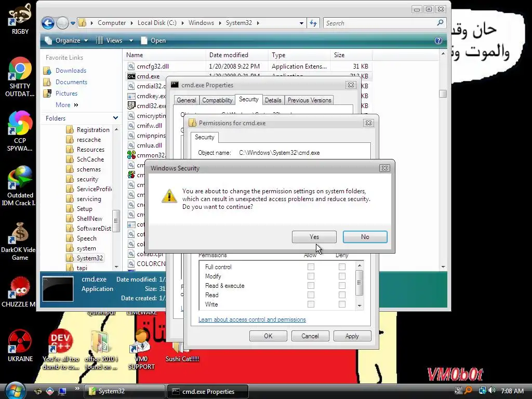Click the Explorer Forward arrow button
Image resolution: width=532 pixels, height=399 pixels.
point(62,23)
